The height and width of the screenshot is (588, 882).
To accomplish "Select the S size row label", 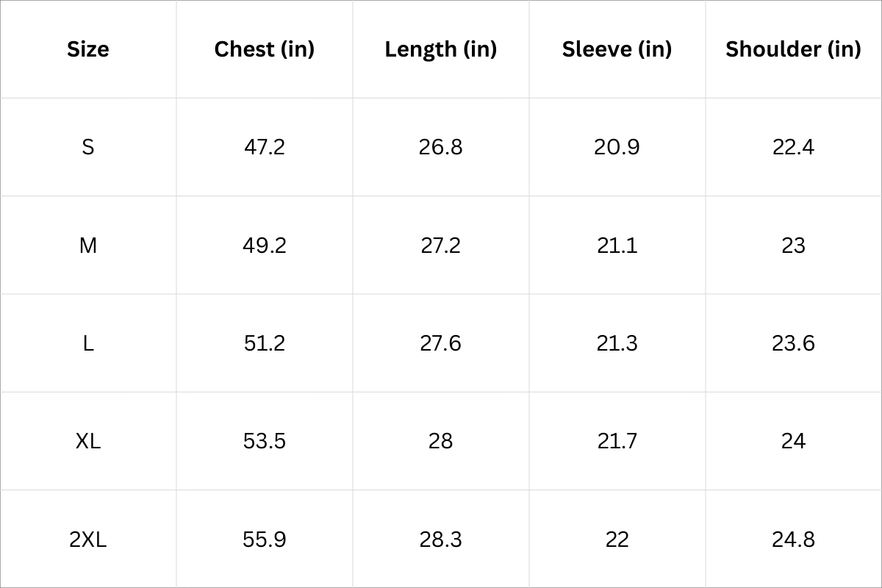I will pyautogui.click(x=88, y=147).
